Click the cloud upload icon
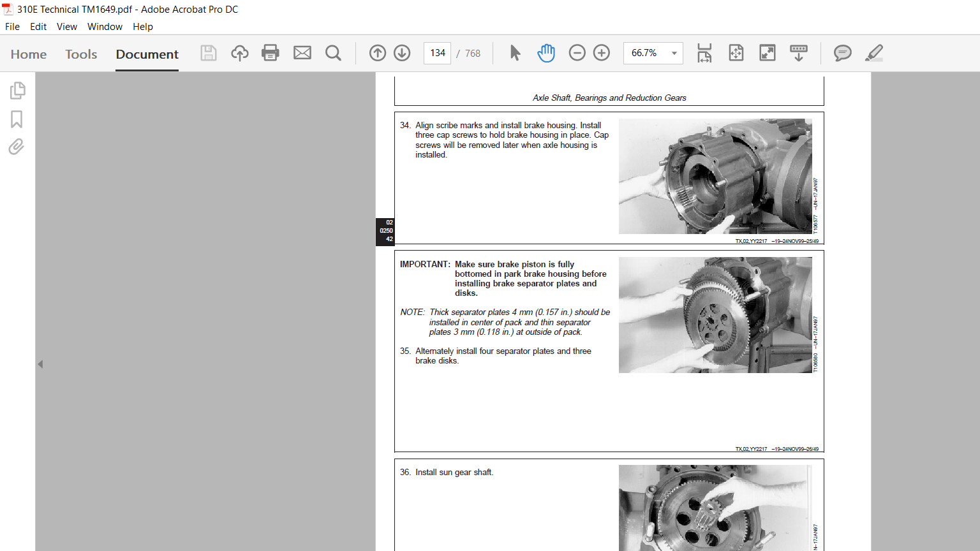 point(240,53)
